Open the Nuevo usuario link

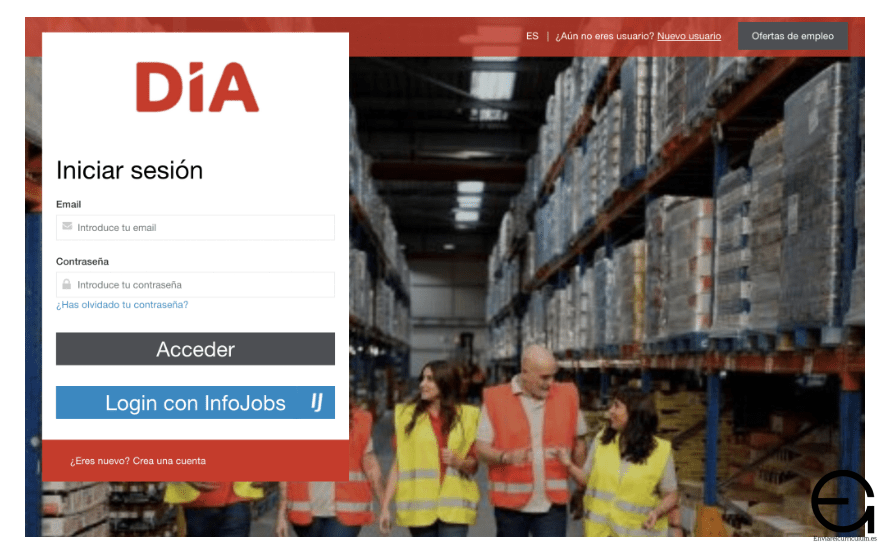pyautogui.click(x=689, y=36)
